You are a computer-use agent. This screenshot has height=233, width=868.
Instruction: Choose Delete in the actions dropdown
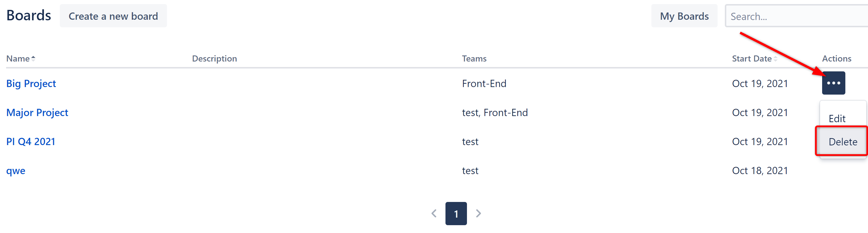[x=842, y=142]
